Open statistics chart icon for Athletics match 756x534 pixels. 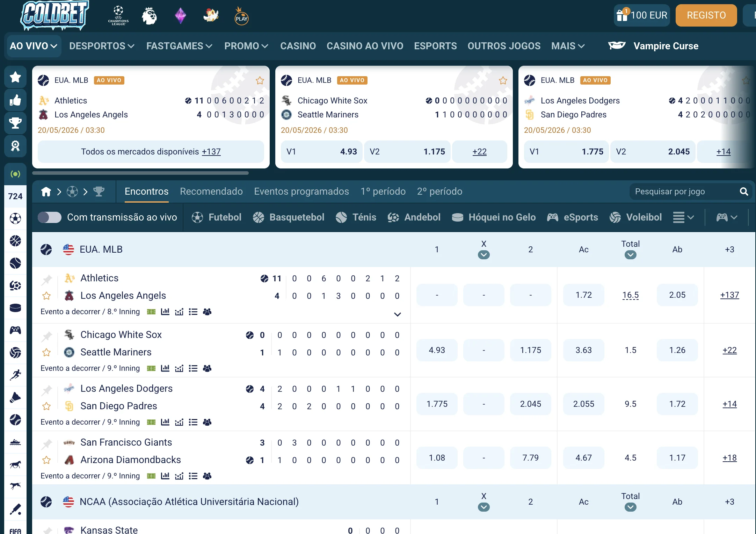coord(165,311)
